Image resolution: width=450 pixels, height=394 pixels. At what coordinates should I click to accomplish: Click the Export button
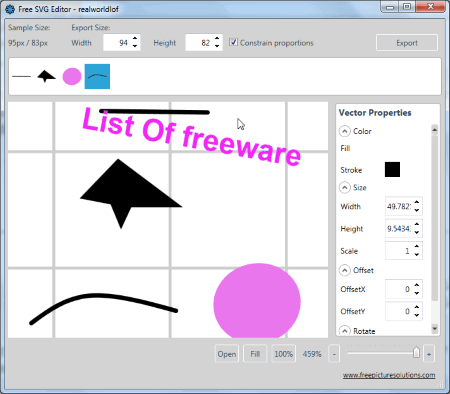point(407,43)
